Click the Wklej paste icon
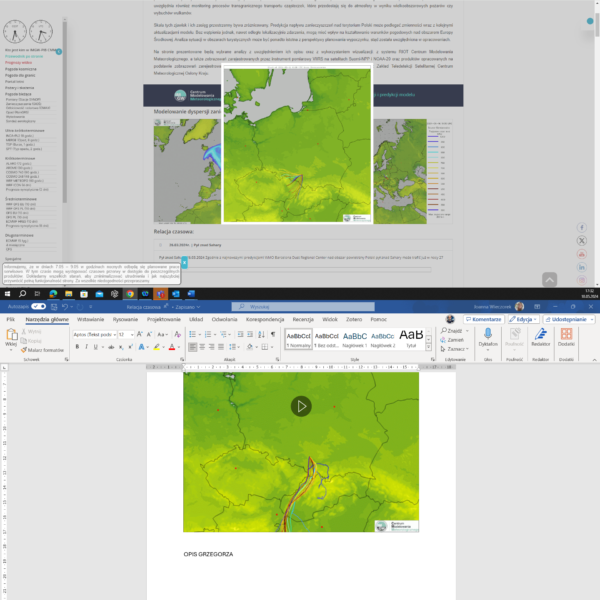 11,335
